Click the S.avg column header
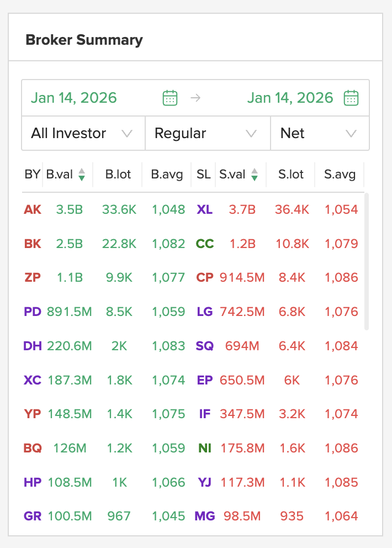392x548 pixels. pos(340,175)
